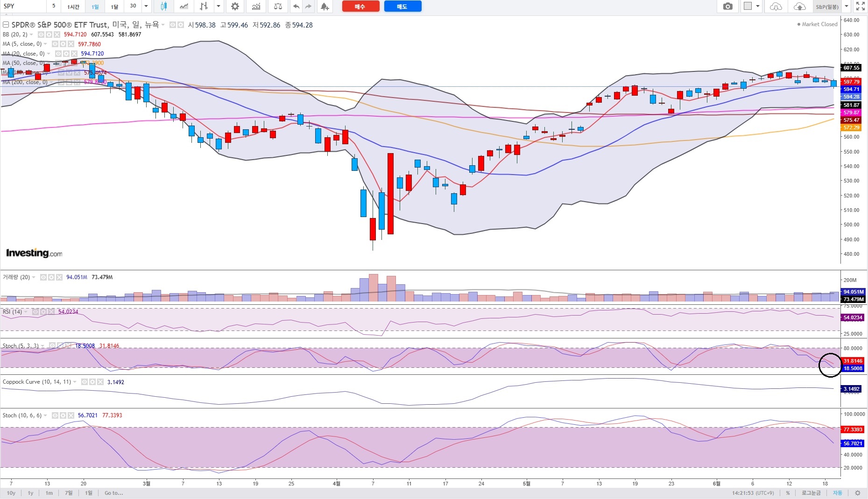Expand the chart style dropdown arrow

pos(218,7)
